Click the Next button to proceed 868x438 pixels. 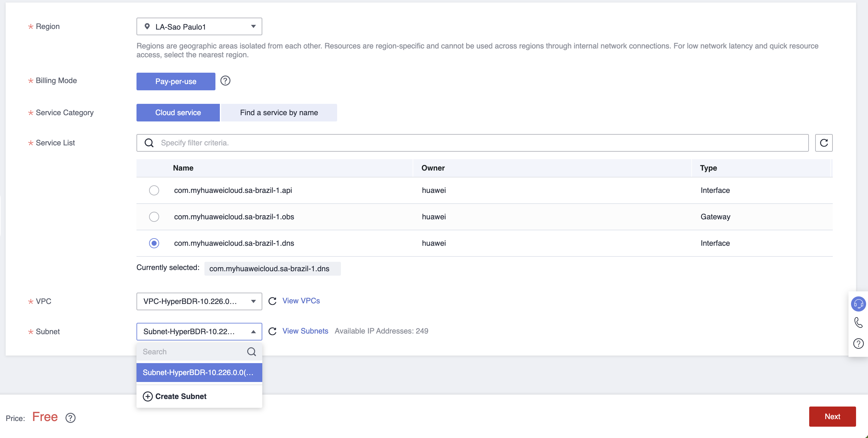833,416
